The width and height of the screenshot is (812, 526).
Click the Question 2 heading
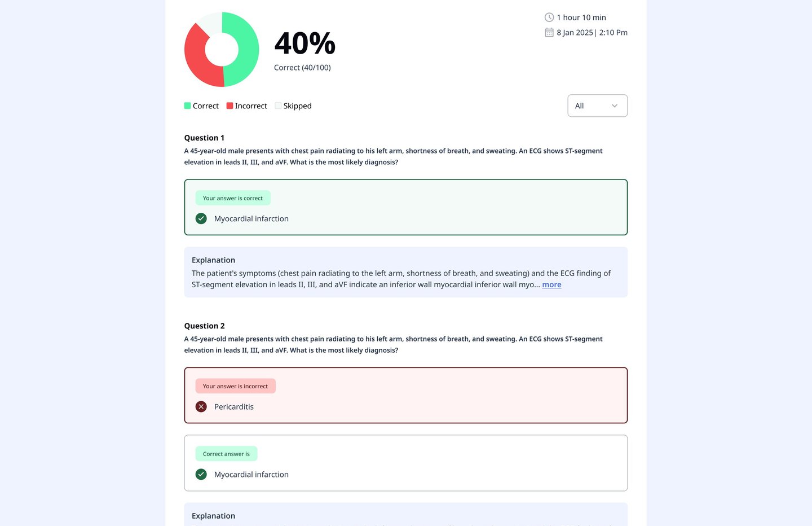[204, 326]
